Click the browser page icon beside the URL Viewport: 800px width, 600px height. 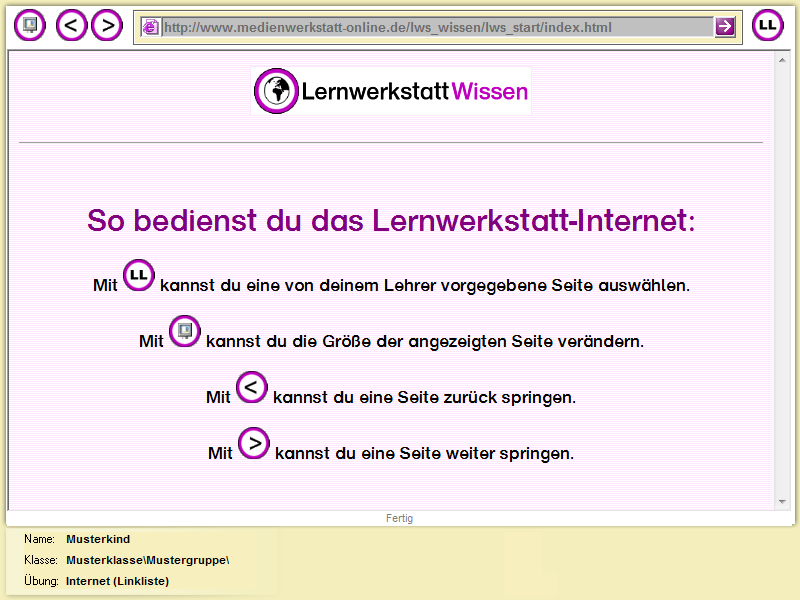[151, 27]
